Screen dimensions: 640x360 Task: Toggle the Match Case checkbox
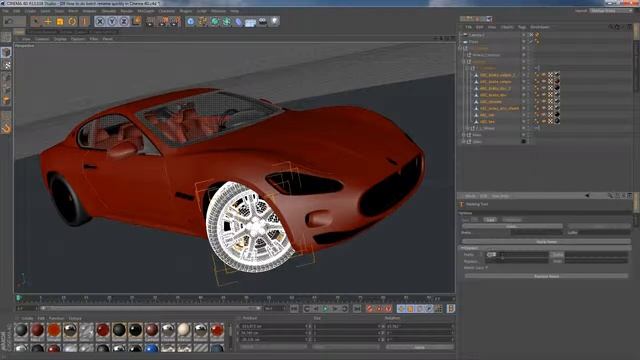tap(487, 268)
